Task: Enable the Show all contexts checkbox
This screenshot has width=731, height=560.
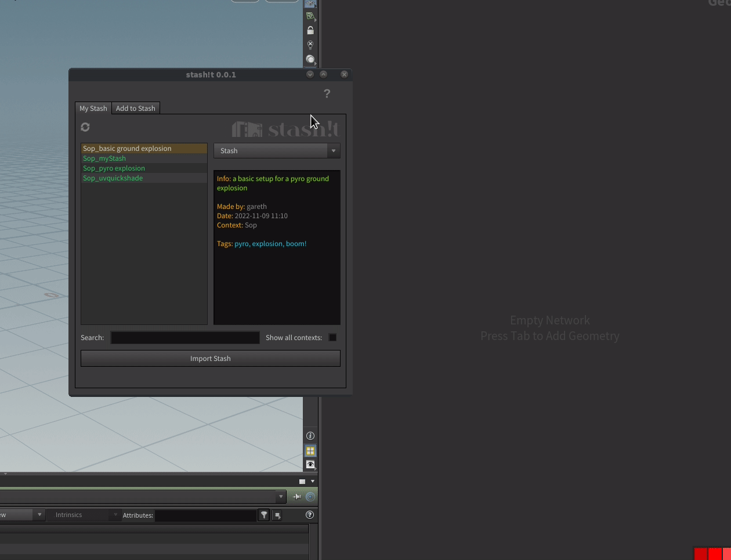Action: (332, 337)
